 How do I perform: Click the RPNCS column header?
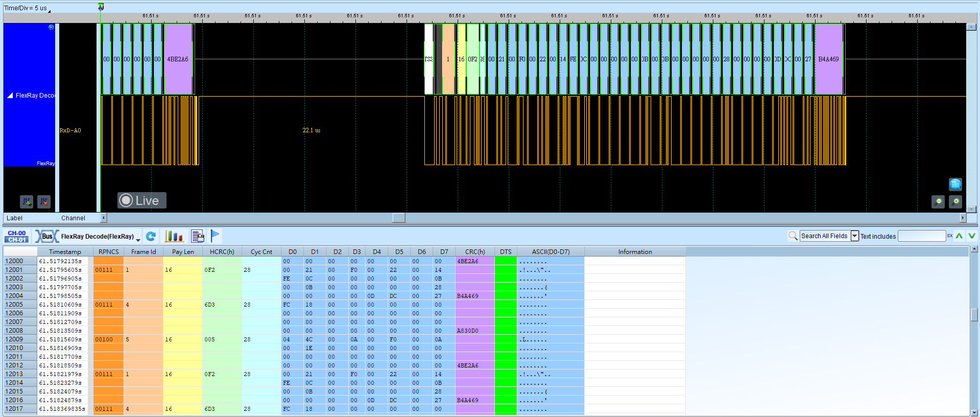coord(108,251)
